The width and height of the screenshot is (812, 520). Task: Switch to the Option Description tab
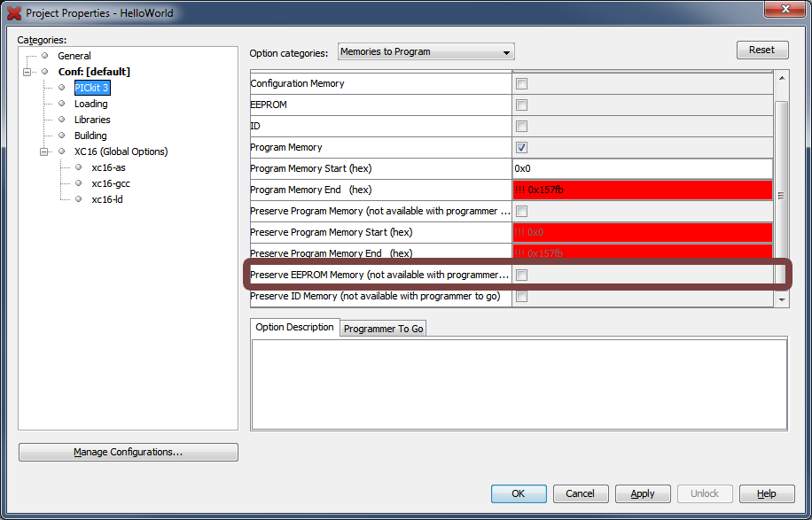click(x=294, y=328)
